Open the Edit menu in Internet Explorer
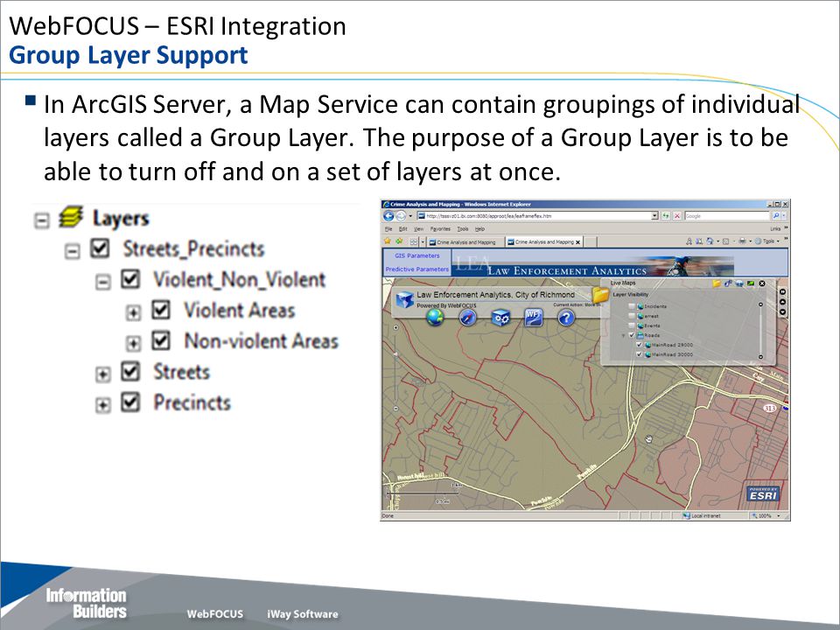Viewport: 840px width, 630px height. [x=402, y=228]
